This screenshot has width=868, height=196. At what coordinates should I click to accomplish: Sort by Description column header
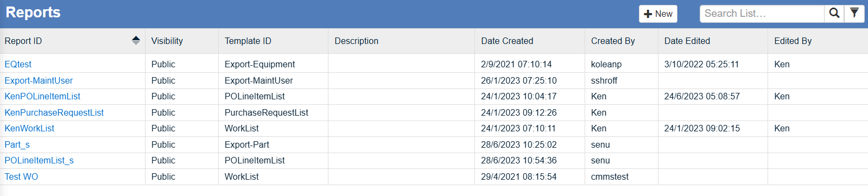(x=357, y=41)
